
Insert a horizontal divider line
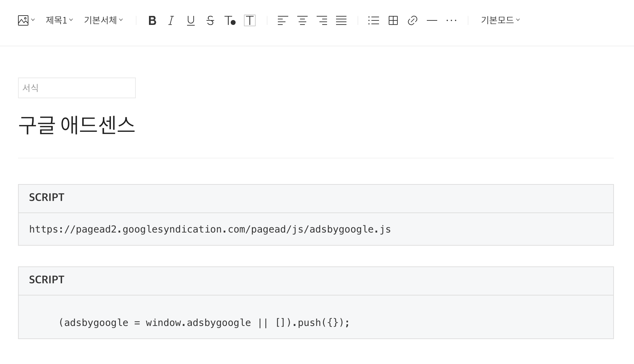tap(432, 21)
